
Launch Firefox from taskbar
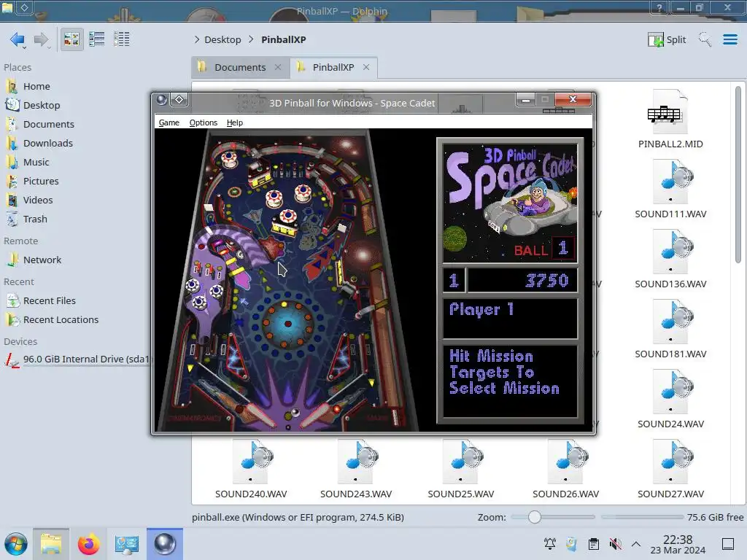point(88,544)
